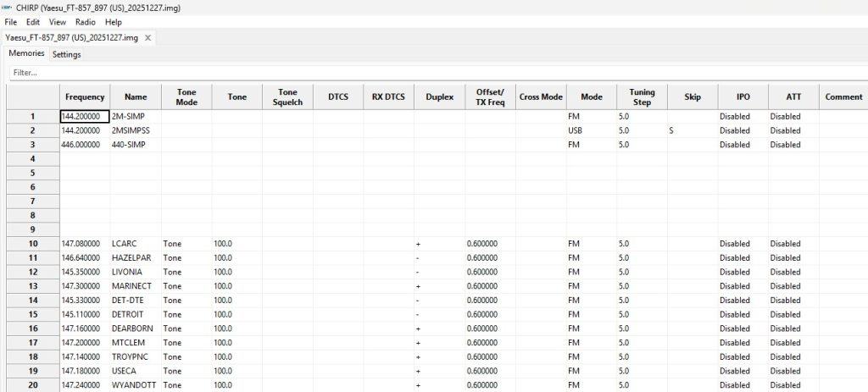This screenshot has height=392, width=868.
Task: Click the ATT Disabled cell for 440-SIMP
Action: tap(793, 145)
